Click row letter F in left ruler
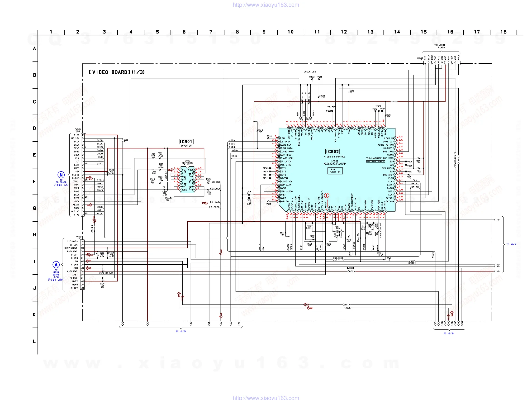The height and width of the screenshot is (400, 532). tap(34, 182)
